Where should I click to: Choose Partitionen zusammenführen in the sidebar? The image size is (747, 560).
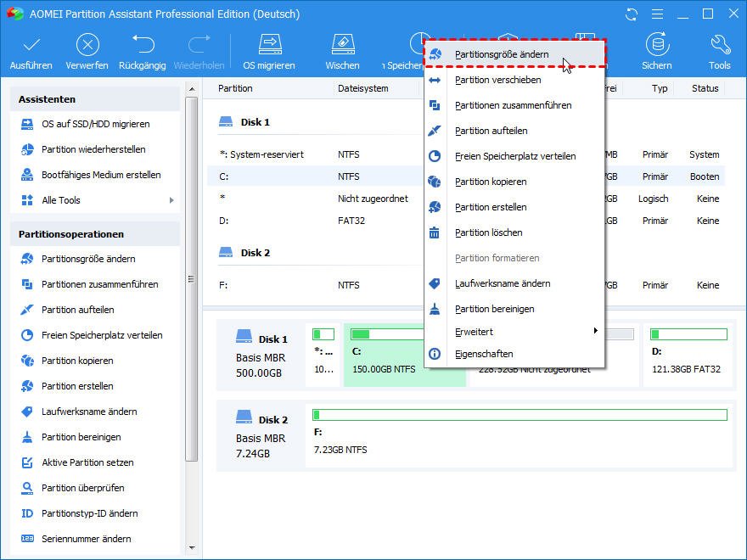tap(99, 284)
